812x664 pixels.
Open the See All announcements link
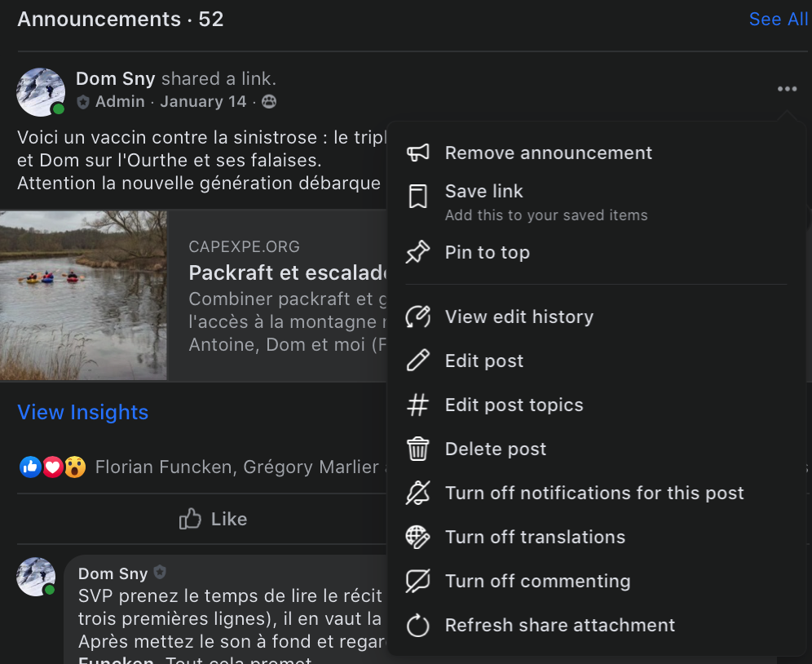(x=779, y=20)
